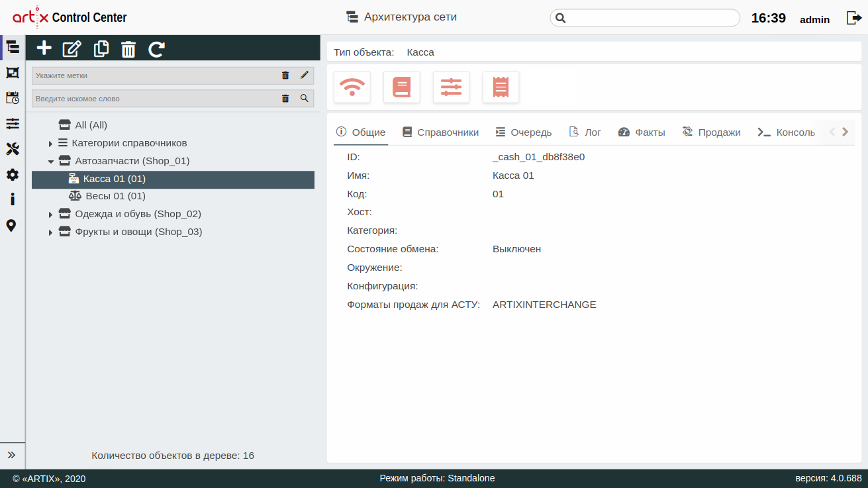Click 'Режим работы: Standalone' status text
868x488 pixels.
coord(437,478)
